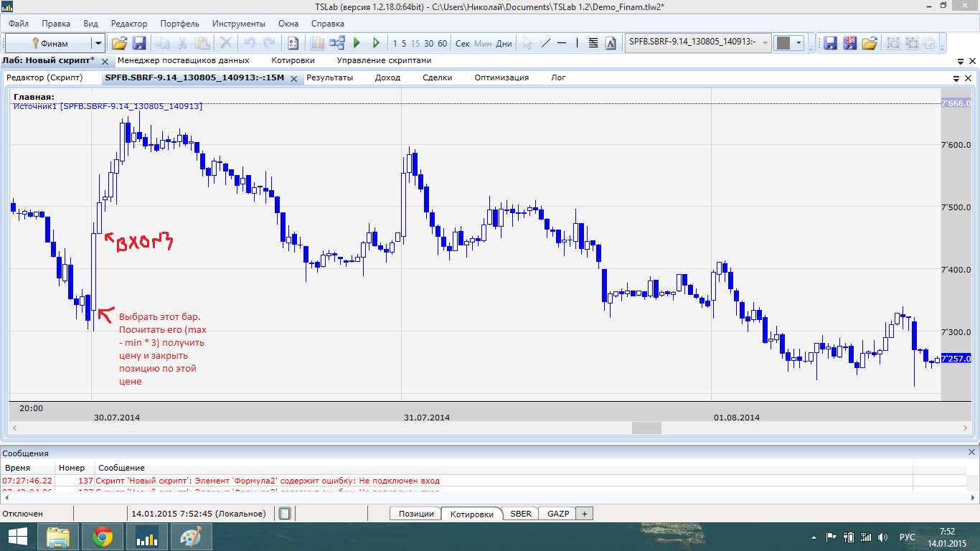Select the diagonal line drawing tool
The image size is (980, 551).
546,43
